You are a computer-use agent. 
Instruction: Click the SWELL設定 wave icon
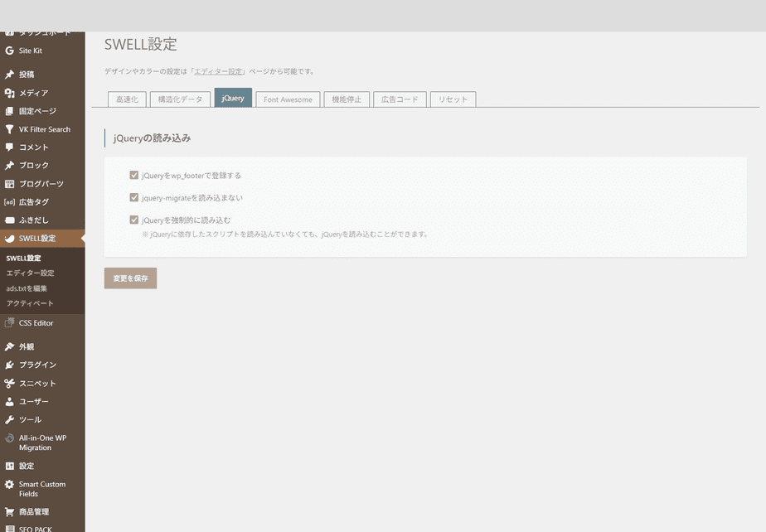pos(9,239)
